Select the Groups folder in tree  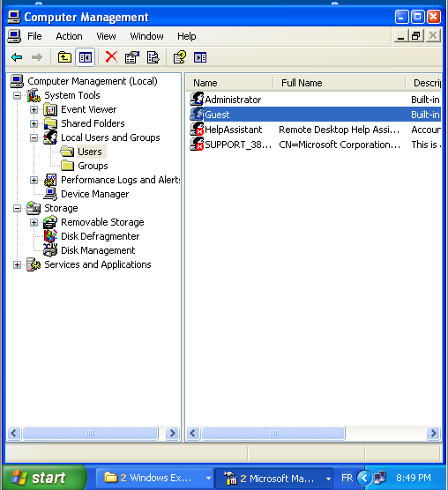click(93, 166)
